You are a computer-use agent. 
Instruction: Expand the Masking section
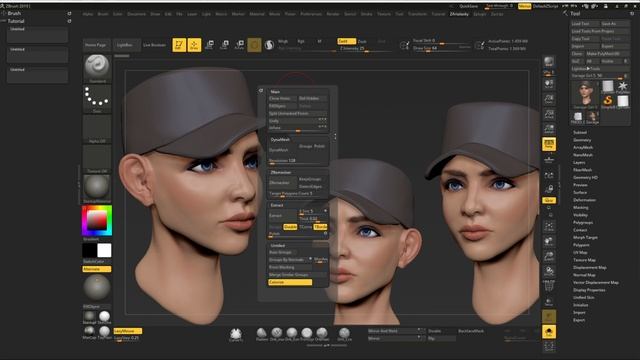(x=581, y=208)
